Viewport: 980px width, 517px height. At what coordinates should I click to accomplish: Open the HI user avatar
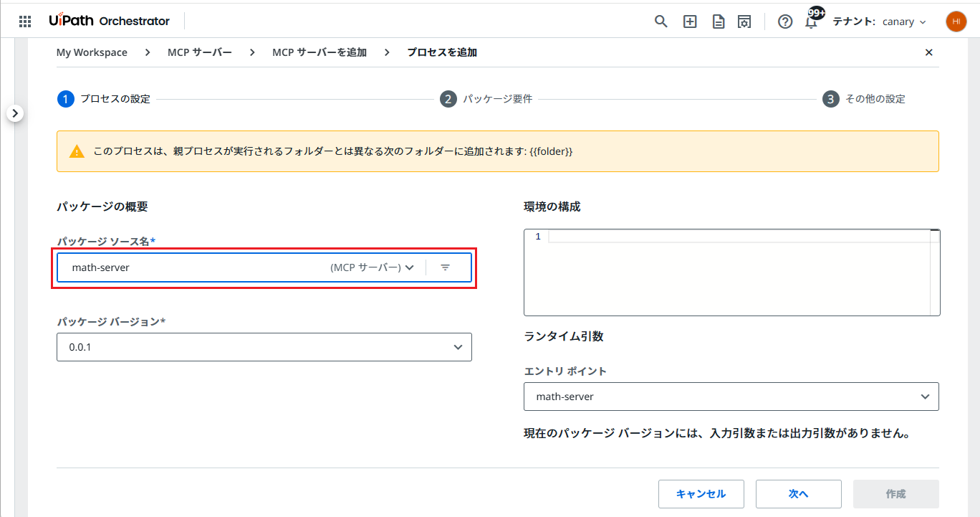pyautogui.click(x=956, y=22)
